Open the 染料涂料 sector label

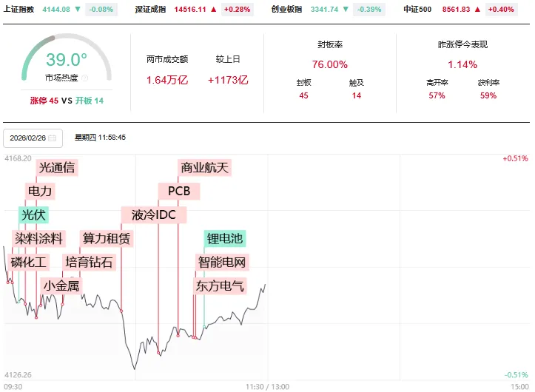[39, 238]
